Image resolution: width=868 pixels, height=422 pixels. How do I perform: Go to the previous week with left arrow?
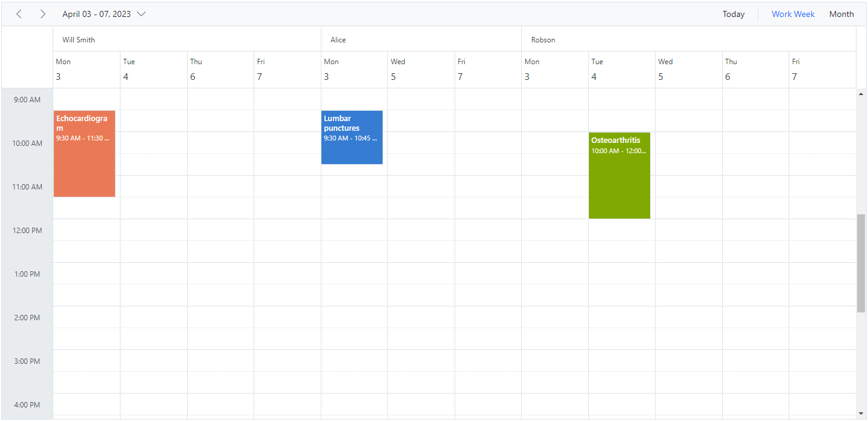pos(19,14)
